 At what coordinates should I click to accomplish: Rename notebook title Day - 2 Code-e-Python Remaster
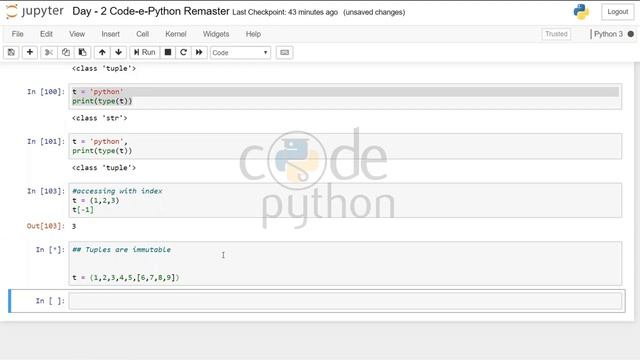point(151,11)
